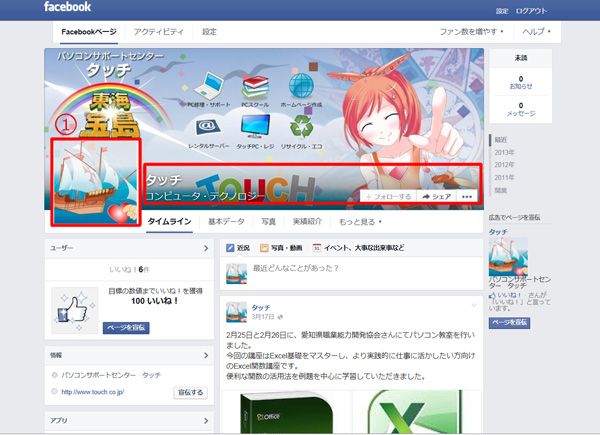This screenshot has width=600, height=435.
Task: Expand the ファン数を増やす dropdown
Action: click(471, 31)
